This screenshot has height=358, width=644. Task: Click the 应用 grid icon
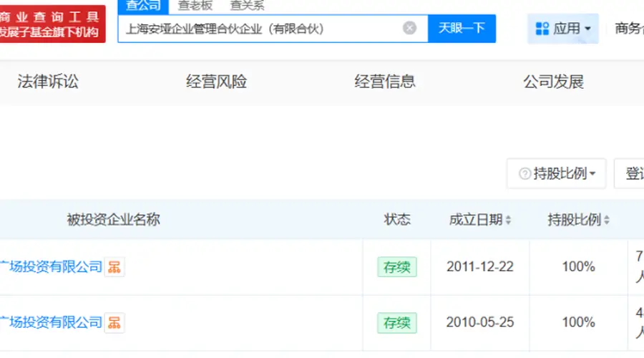point(542,29)
